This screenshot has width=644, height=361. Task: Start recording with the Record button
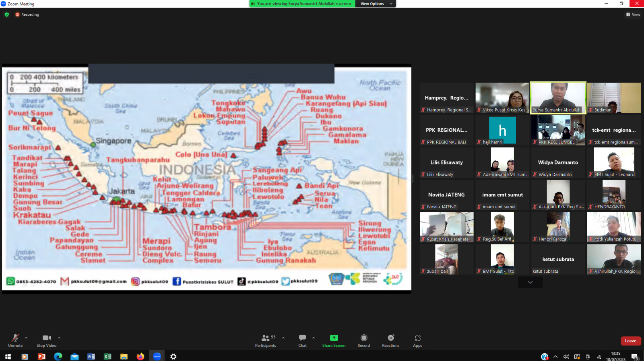(364, 340)
